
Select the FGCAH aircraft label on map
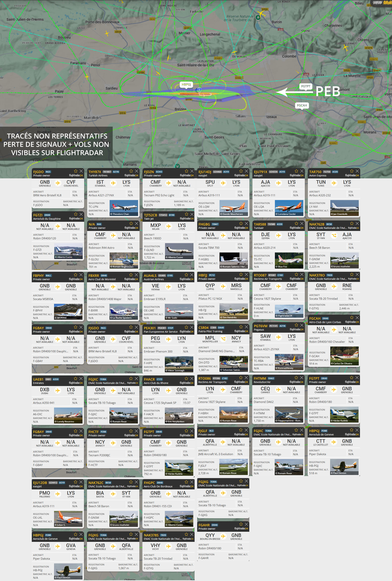click(x=302, y=105)
